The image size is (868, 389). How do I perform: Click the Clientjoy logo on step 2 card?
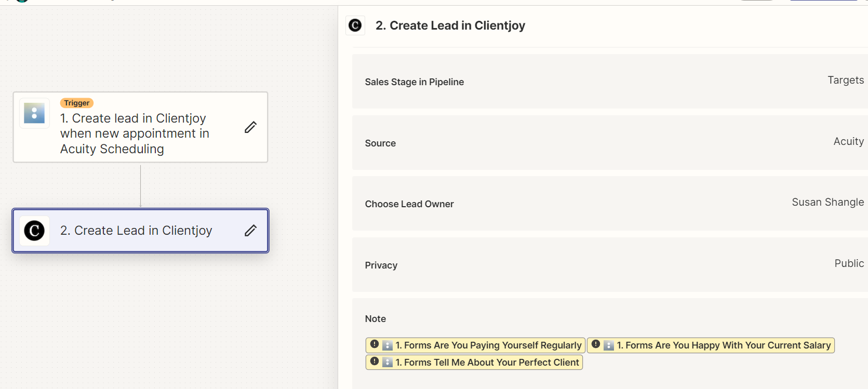click(x=34, y=231)
